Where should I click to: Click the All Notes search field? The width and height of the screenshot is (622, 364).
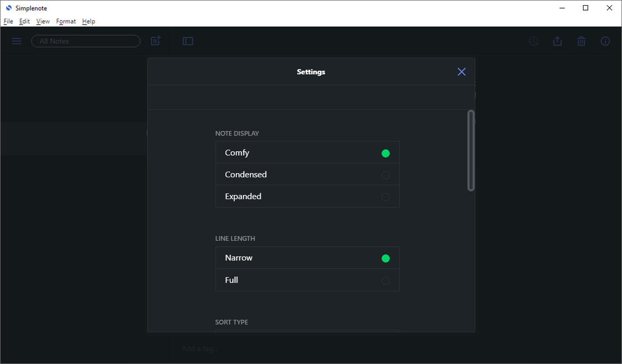tap(86, 41)
